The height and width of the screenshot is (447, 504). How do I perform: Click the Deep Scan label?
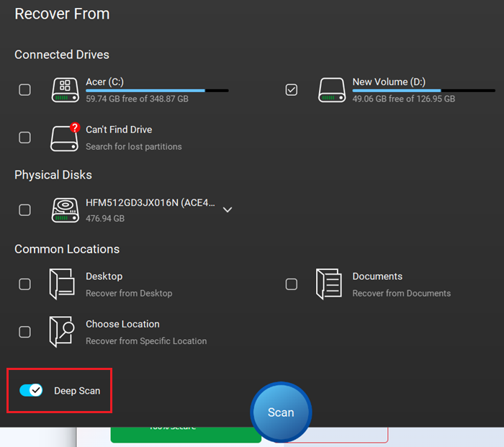[x=77, y=391]
